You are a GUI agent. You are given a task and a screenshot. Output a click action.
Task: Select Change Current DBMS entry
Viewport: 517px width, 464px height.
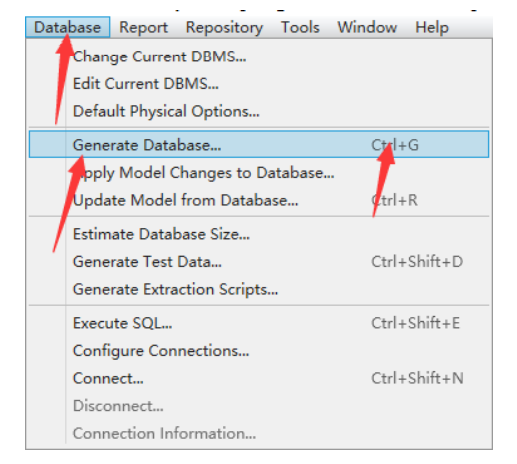click(x=259, y=56)
